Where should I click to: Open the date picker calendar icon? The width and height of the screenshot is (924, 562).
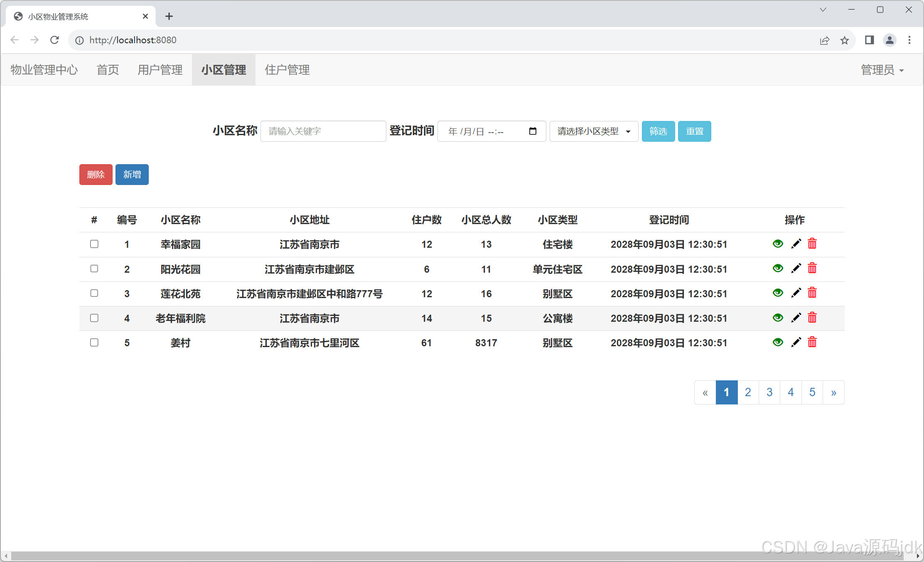(x=533, y=131)
